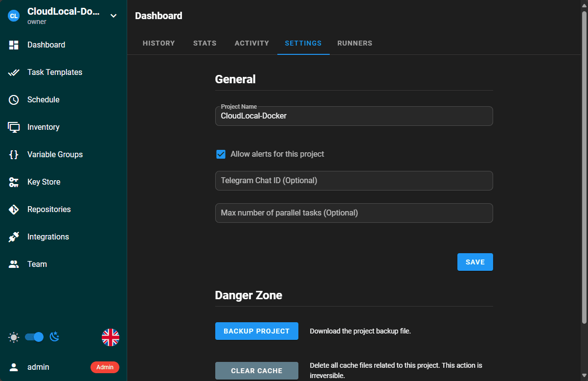The height and width of the screenshot is (381, 588).
Task: Expand the CloudLocal-Docker project dropdown chevron
Action: tap(113, 16)
